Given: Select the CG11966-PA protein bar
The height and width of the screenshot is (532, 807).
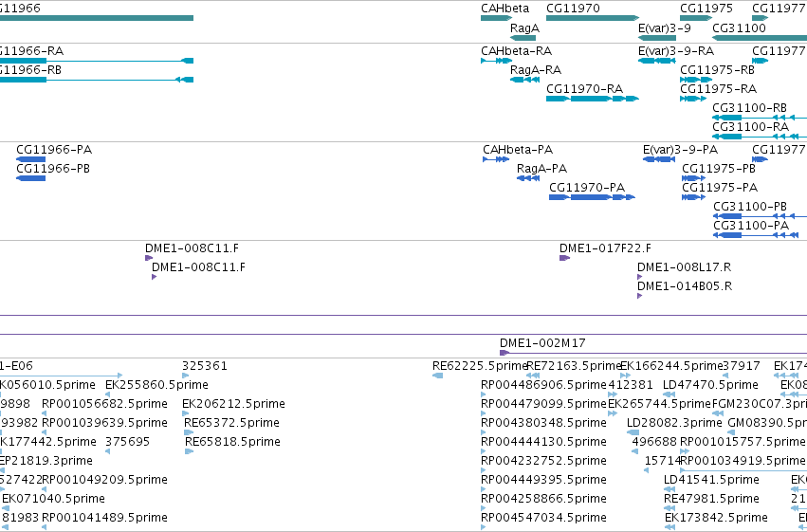Looking at the screenshot, I should [31, 159].
